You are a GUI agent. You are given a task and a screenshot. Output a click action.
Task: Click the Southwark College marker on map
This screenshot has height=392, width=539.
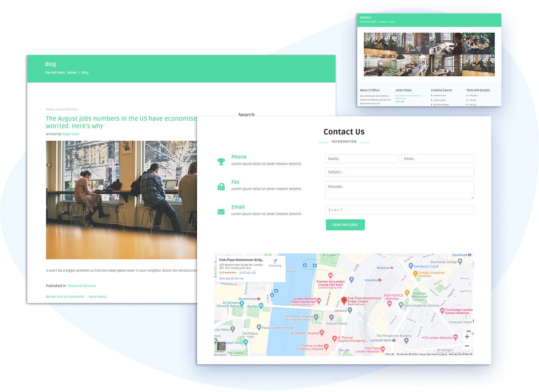pos(460,262)
